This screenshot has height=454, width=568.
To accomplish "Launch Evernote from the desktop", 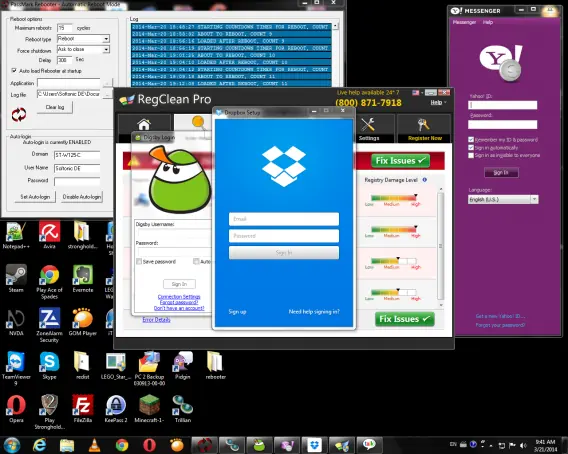I will click(x=83, y=279).
